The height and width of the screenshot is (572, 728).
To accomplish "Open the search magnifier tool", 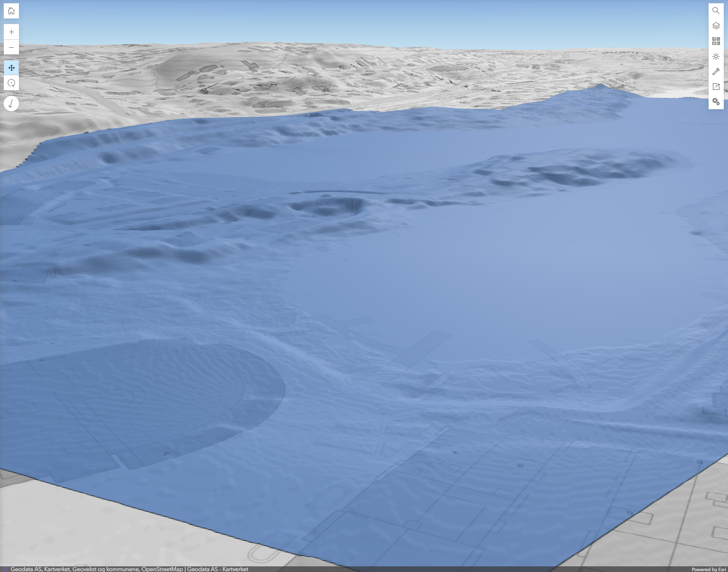I will (x=716, y=11).
